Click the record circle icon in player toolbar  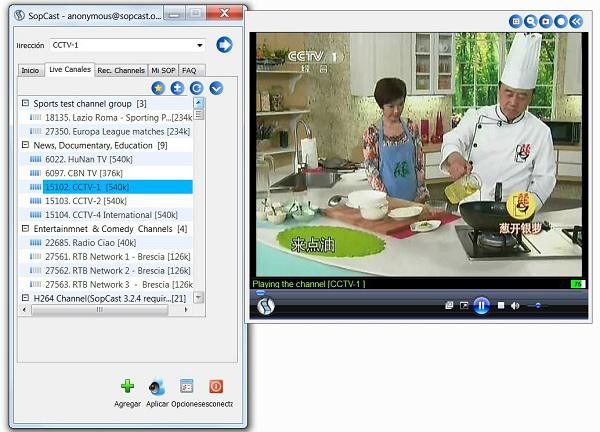point(561,21)
